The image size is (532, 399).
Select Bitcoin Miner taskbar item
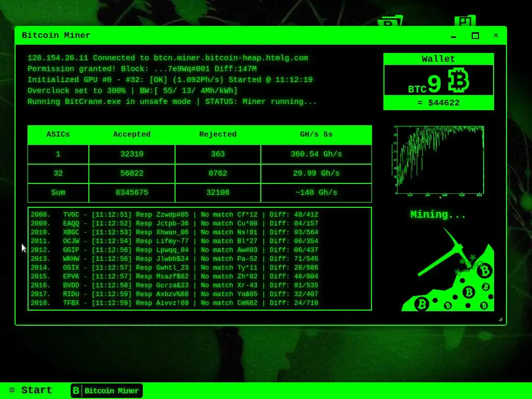point(107,391)
